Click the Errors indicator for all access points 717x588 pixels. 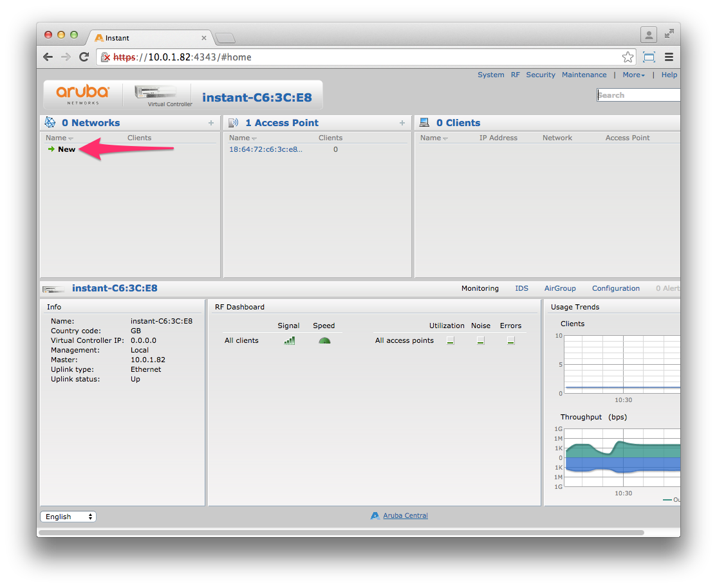[511, 340]
